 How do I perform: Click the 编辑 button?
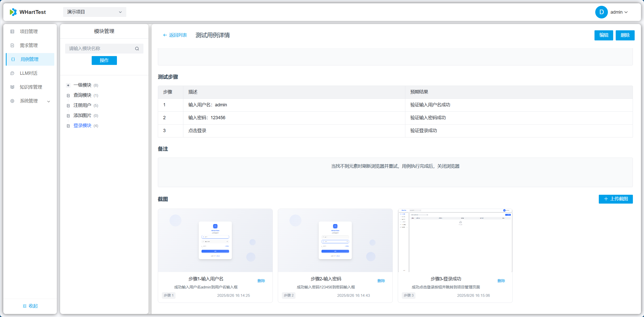[x=603, y=35]
